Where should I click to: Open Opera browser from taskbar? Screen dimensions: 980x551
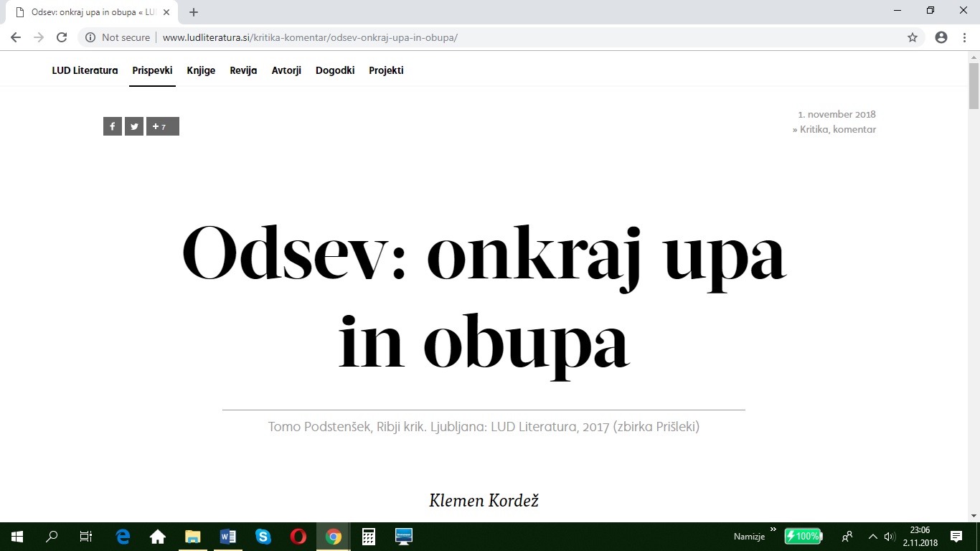[x=298, y=537]
